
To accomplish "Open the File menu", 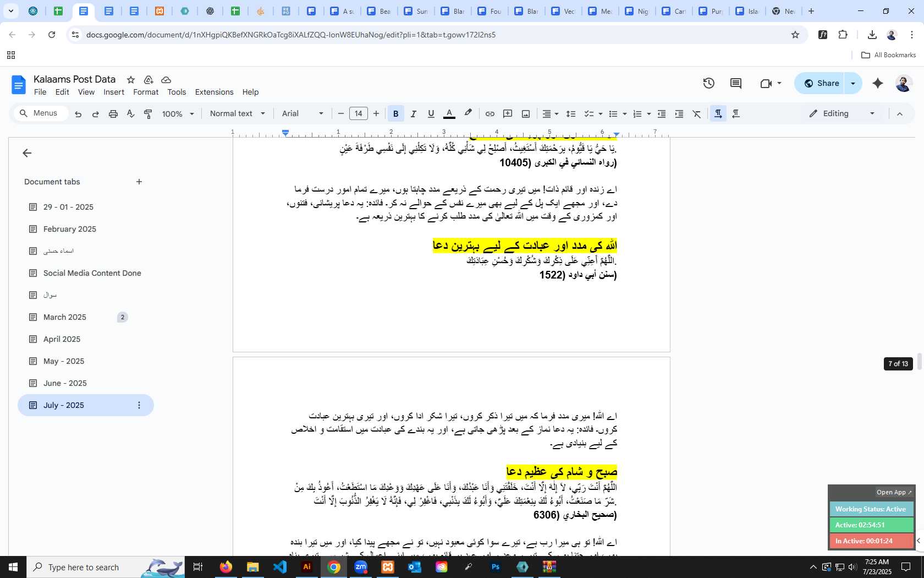I will coord(40,92).
